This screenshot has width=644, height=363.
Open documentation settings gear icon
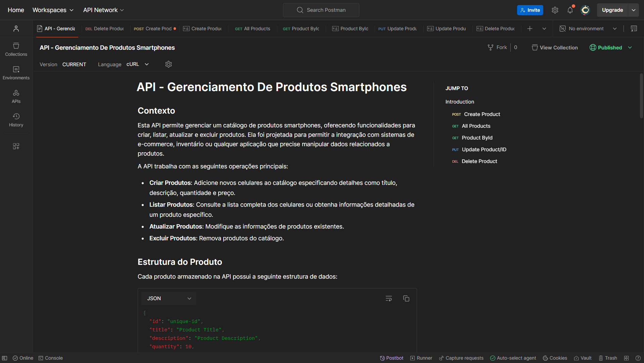(169, 64)
